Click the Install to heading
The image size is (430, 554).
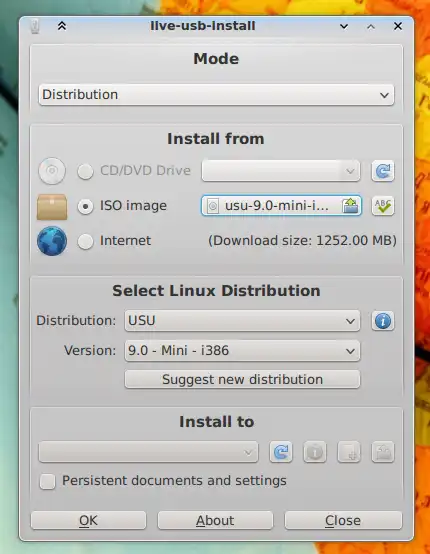tap(217, 422)
